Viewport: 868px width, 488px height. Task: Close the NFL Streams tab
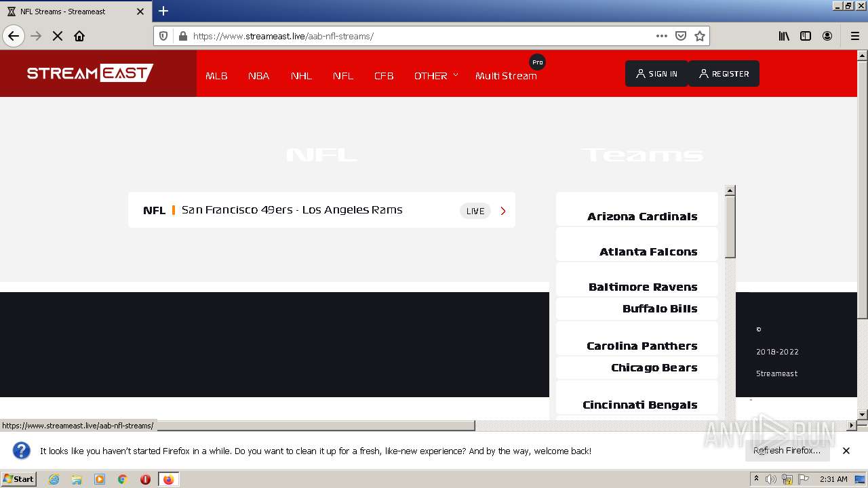pyautogui.click(x=140, y=12)
